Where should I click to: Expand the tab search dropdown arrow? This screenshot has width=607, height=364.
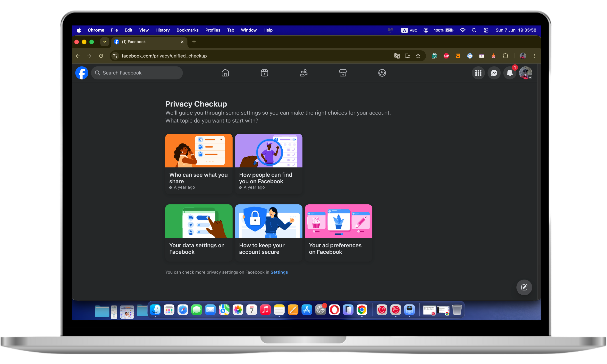click(x=104, y=42)
